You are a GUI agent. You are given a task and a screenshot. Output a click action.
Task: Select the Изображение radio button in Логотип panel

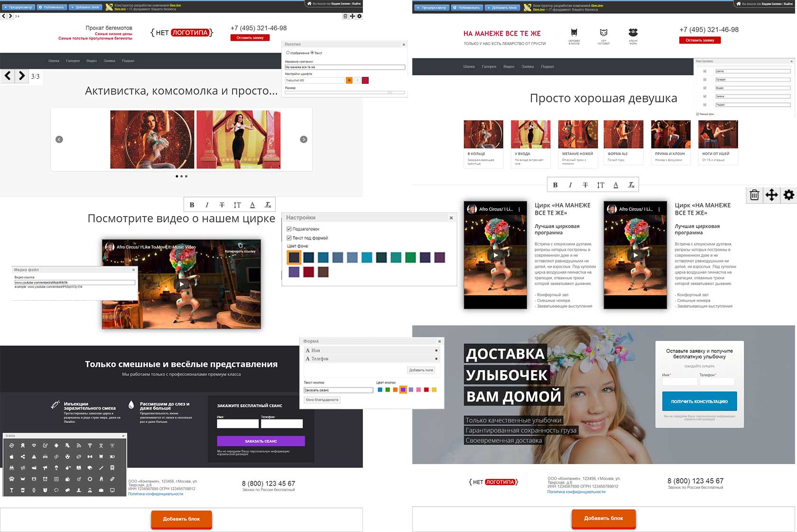288,53
